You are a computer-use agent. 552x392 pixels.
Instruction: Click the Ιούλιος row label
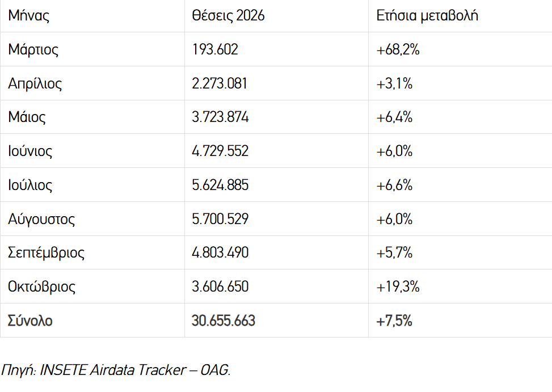30,185
